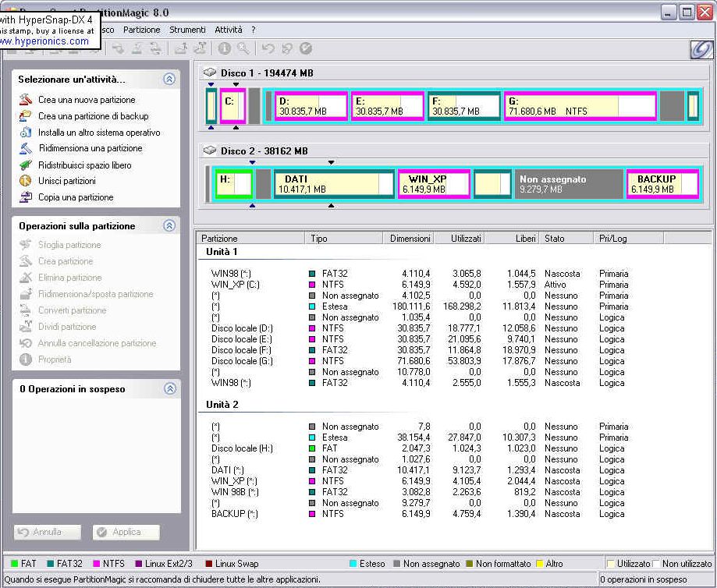Click the Installa un altro sistema operativo icon
The image size is (717, 588).
25,133
